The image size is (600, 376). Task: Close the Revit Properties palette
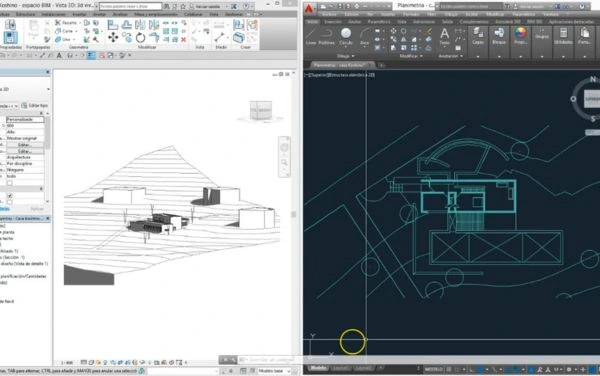(x=48, y=72)
